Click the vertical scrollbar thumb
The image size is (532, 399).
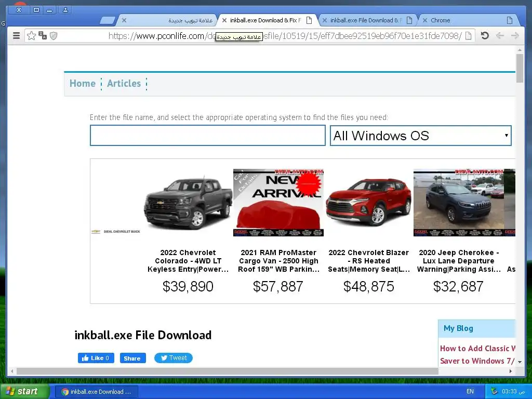coord(520,68)
